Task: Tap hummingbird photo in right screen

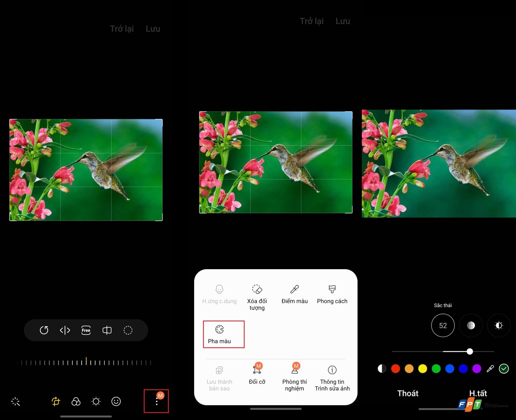Action: coord(439,163)
